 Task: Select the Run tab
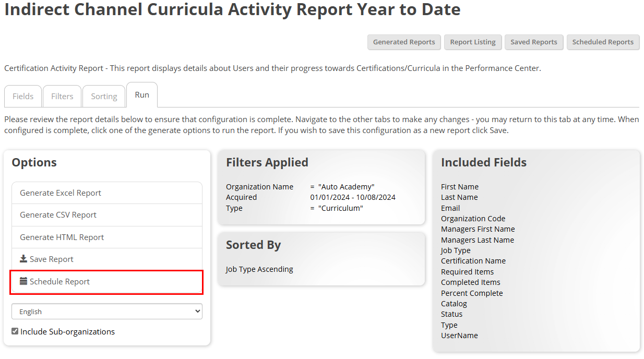[x=142, y=95]
